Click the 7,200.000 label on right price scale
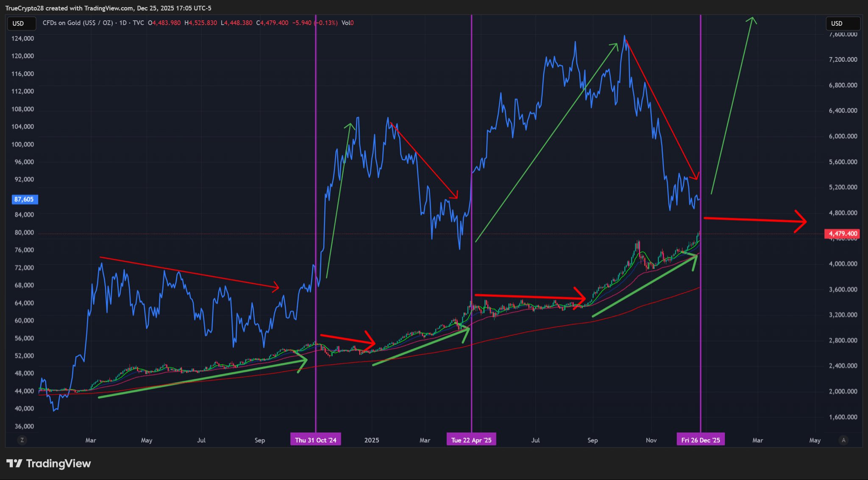868x480 pixels. coord(843,60)
